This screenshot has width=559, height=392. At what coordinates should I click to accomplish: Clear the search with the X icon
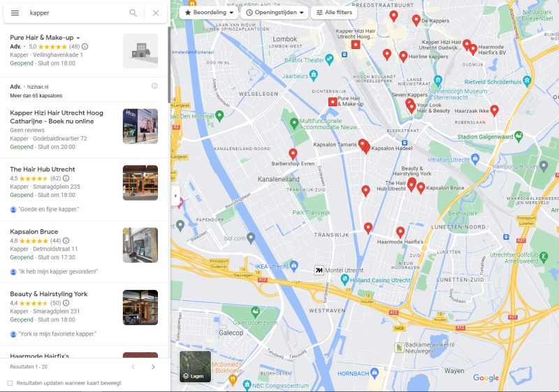point(156,13)
